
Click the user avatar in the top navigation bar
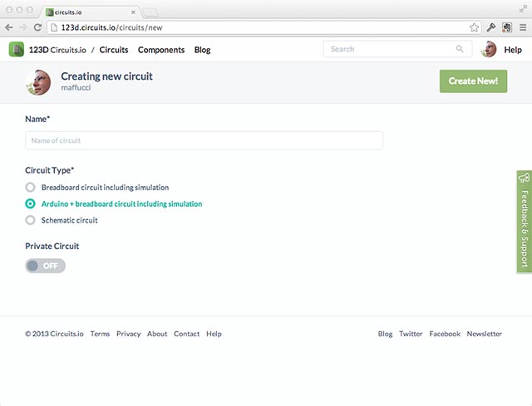coord(489,50)
